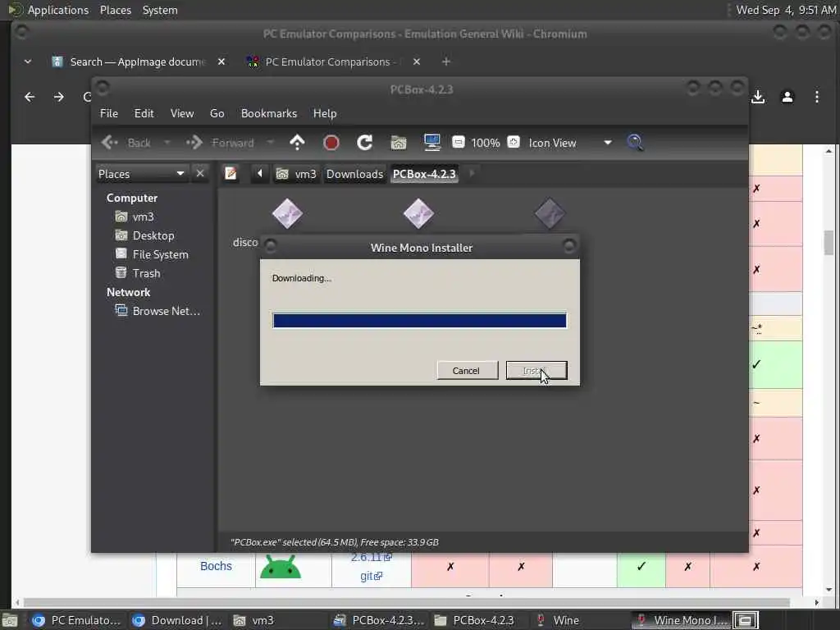
Task: Select the middle file icon in PCBox folder
Action: tap(418, 213)
